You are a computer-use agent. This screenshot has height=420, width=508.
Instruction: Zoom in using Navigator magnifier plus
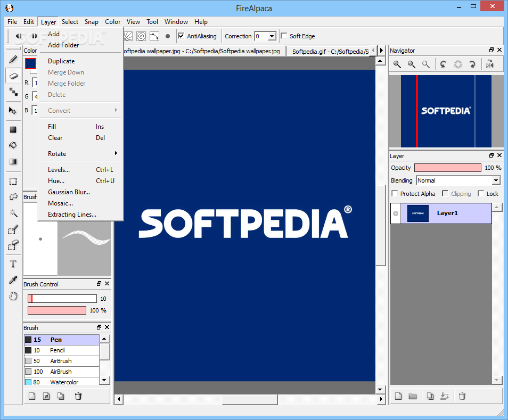pyautogui.click(x=397, y=64)
